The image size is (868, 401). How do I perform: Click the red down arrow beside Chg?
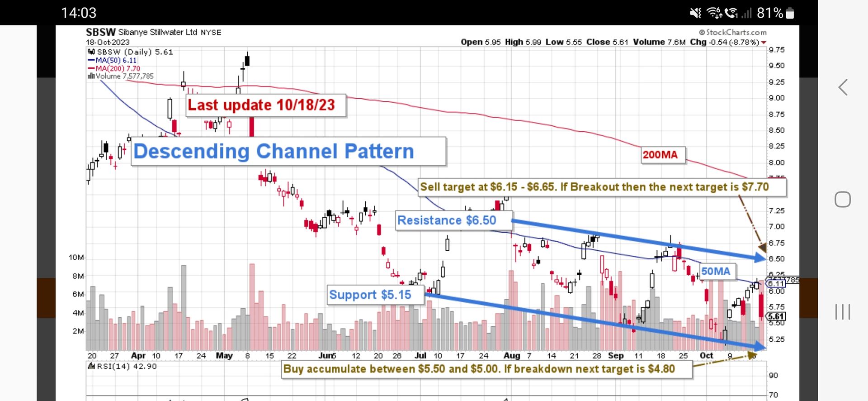pyautogui.click(x=764, y=43)
